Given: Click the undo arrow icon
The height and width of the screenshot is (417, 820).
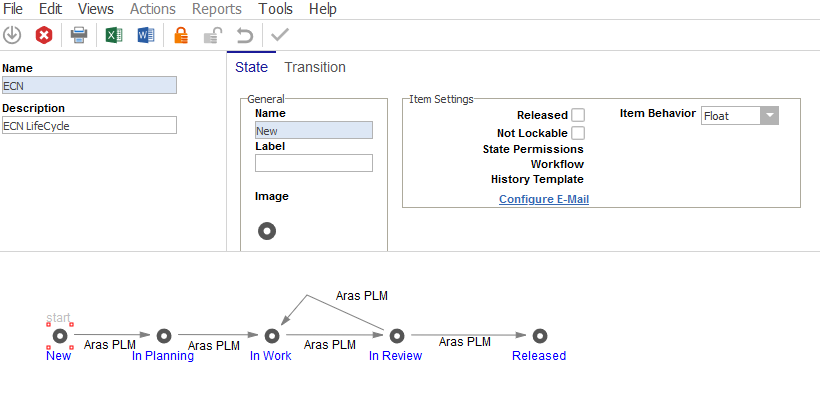Looking at the screenshot, I should pyautogui.click(x=244, y=36).
